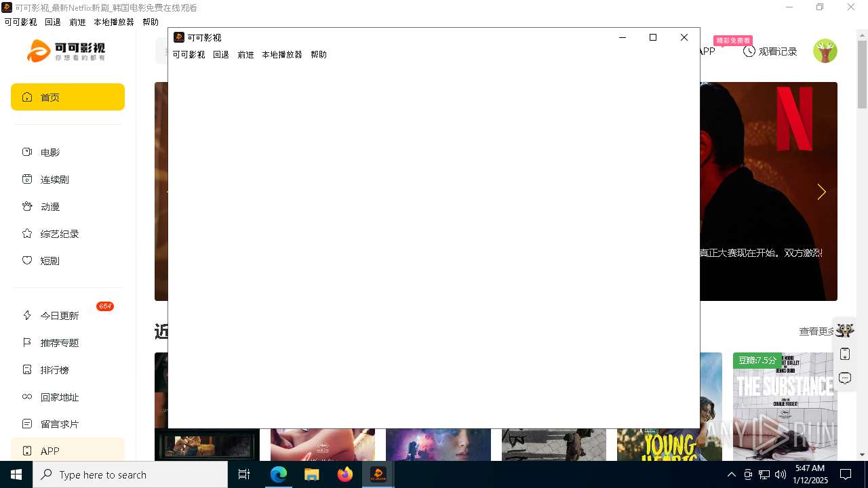This screenshot has height=488, width=868.
Task: Open 查看更多 link
Action: coord(816,331)
